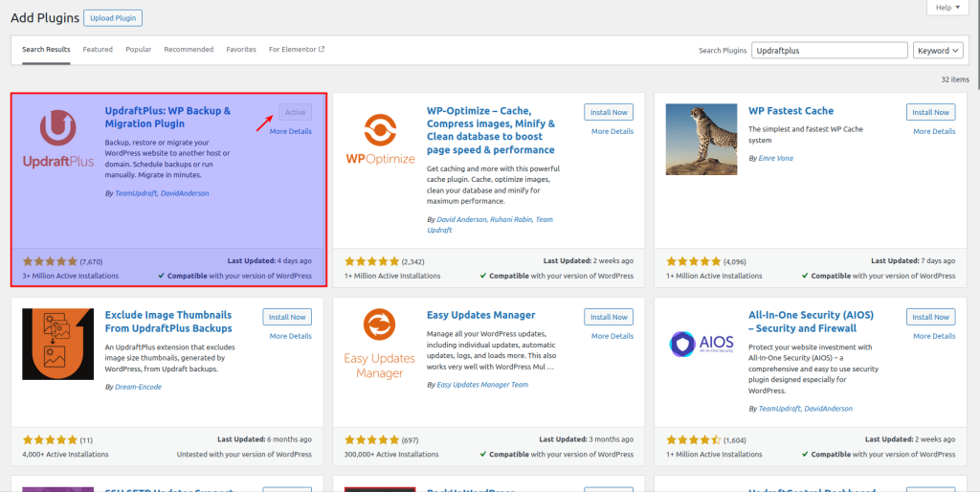The image size is (980, 492).
Task: Open the Recommended tab
Action: [189, 50]
